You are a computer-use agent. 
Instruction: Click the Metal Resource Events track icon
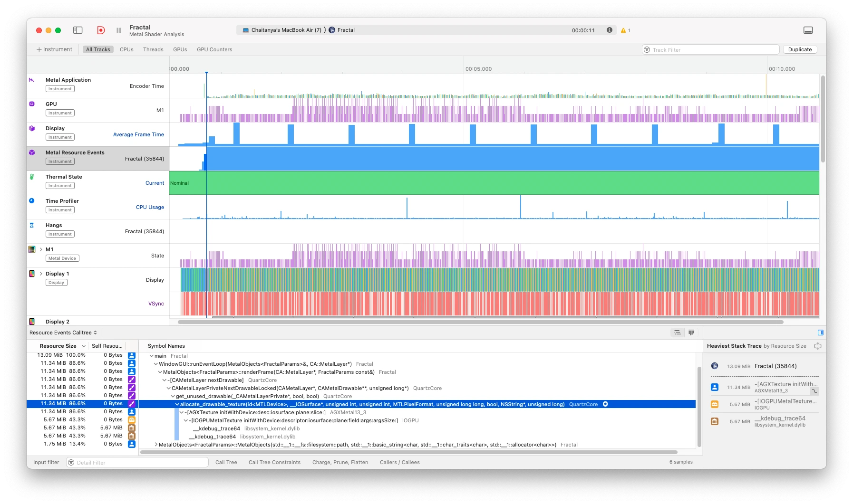click(x=32, y=152)
